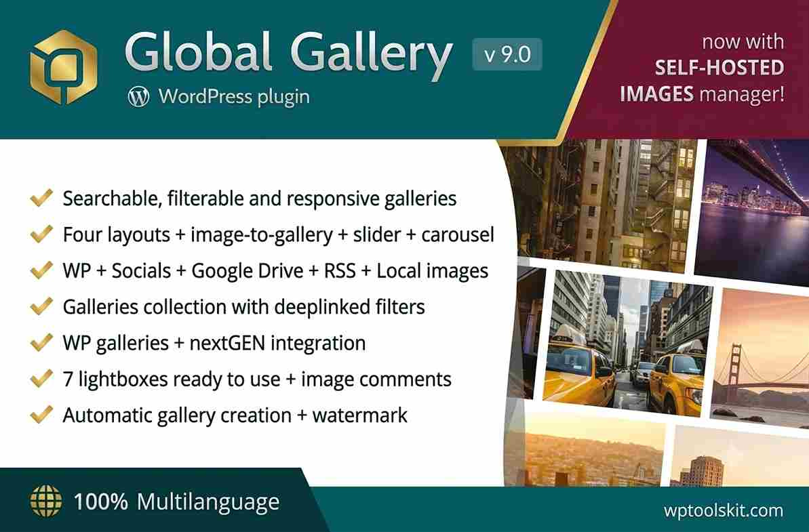The height and width of the screenshot is (532, 809).
Task: Click the gold globe icon beside Multilanguage
Action: pos(46,501)
